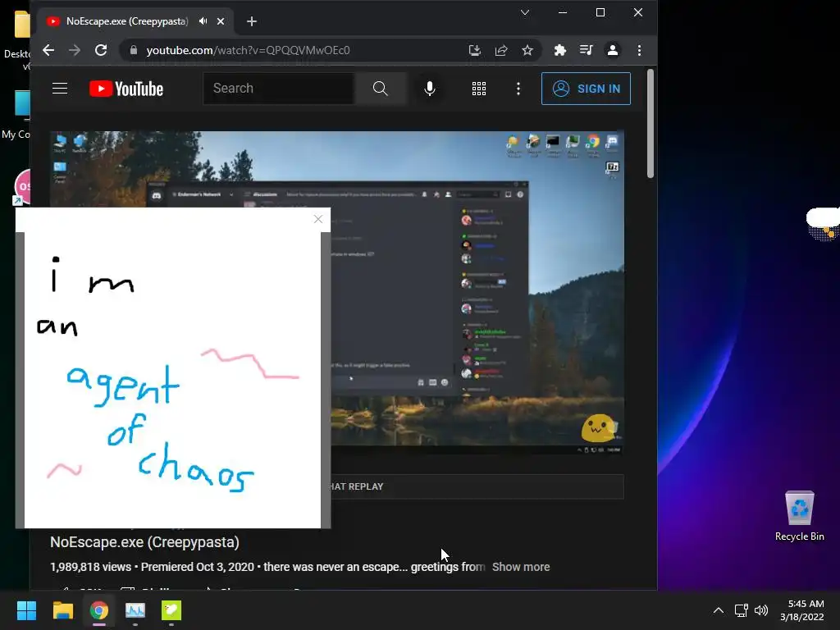The width and height of the screenshot is (840, 630).
Task: Click the Chrome forward arrow
Action: coord(75,50)
